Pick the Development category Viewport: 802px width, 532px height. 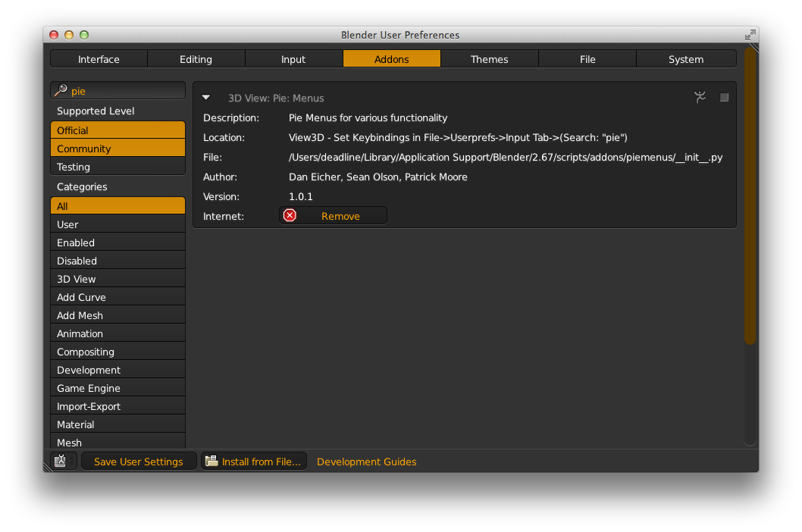[x=118, y=370]
